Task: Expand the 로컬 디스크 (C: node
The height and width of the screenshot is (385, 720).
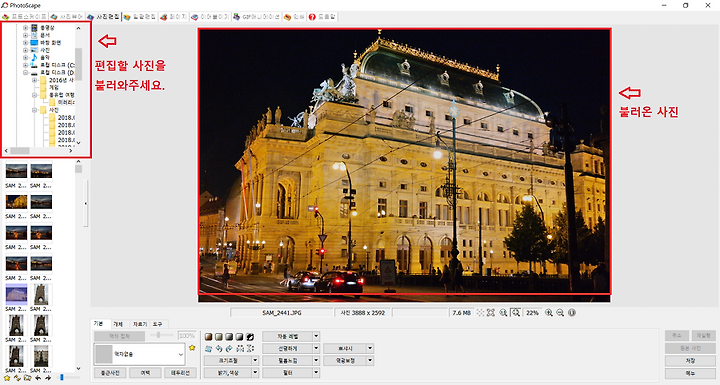Action: point(26,65)
